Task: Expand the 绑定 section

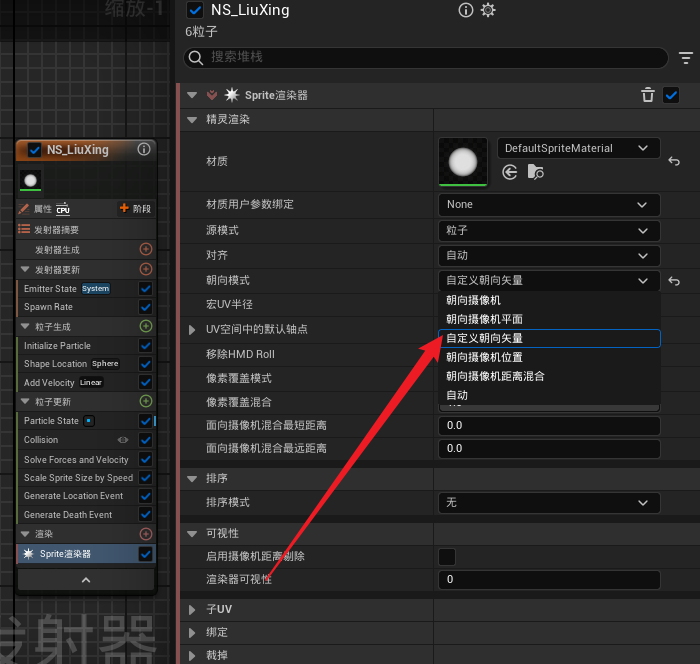Action: pyautogui.click(x=192, y=633)
